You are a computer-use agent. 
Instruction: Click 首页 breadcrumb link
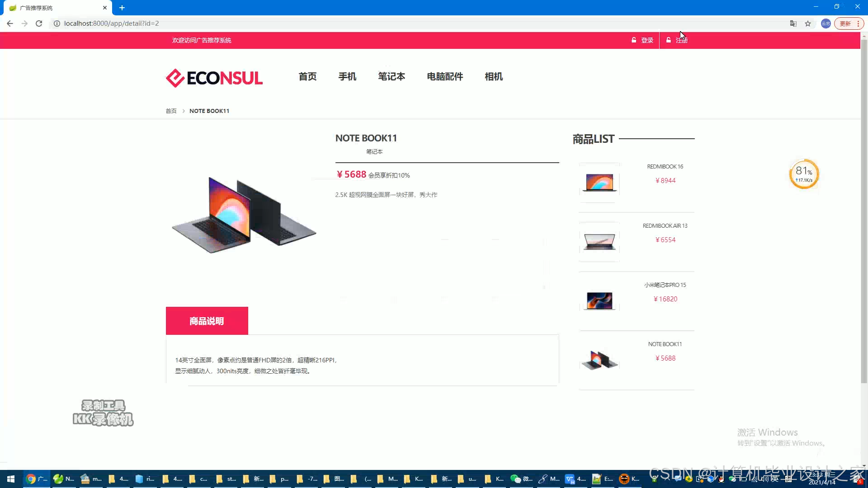point(171,111)
